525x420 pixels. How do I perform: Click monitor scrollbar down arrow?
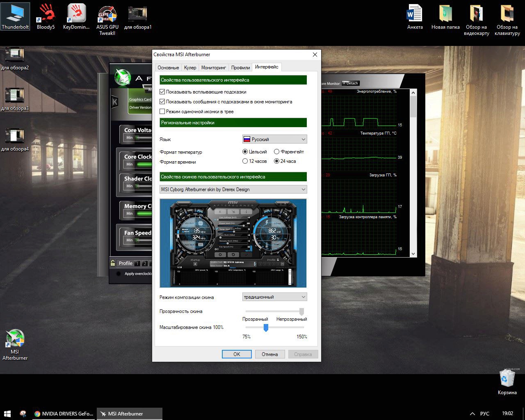(413, 254)
